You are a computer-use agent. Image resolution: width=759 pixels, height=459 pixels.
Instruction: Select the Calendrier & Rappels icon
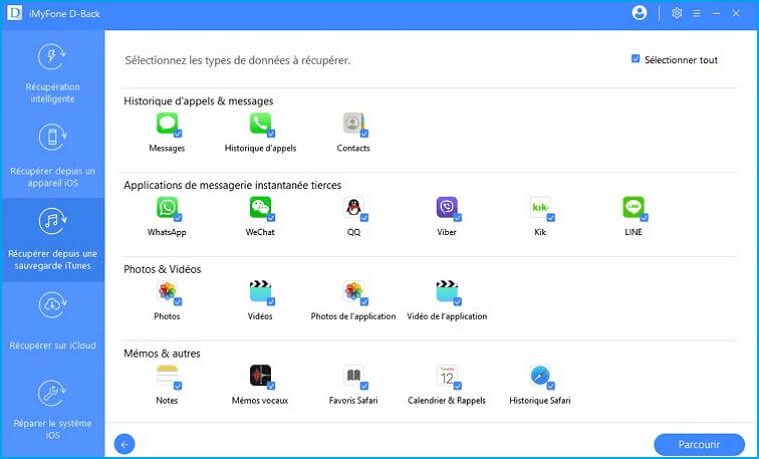click(x=446, y=375)
